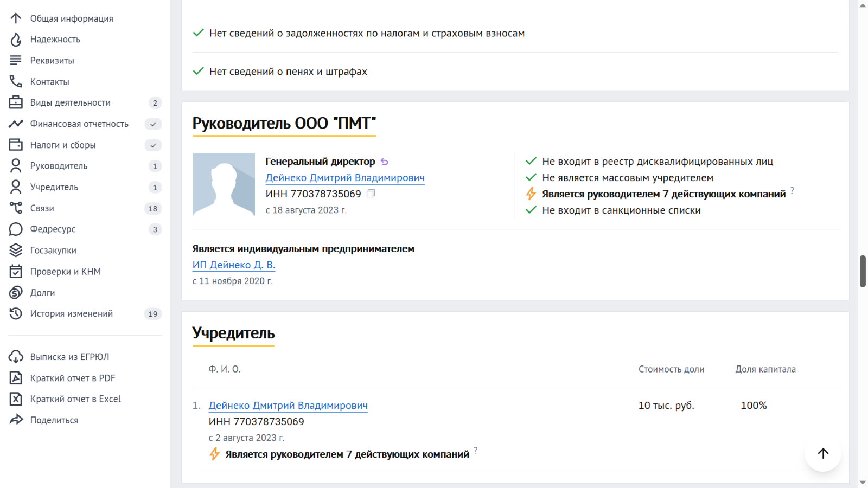Select Госзакупки in the sidebar
Viewport: 868px width, 488px height.
click(53, 251)
